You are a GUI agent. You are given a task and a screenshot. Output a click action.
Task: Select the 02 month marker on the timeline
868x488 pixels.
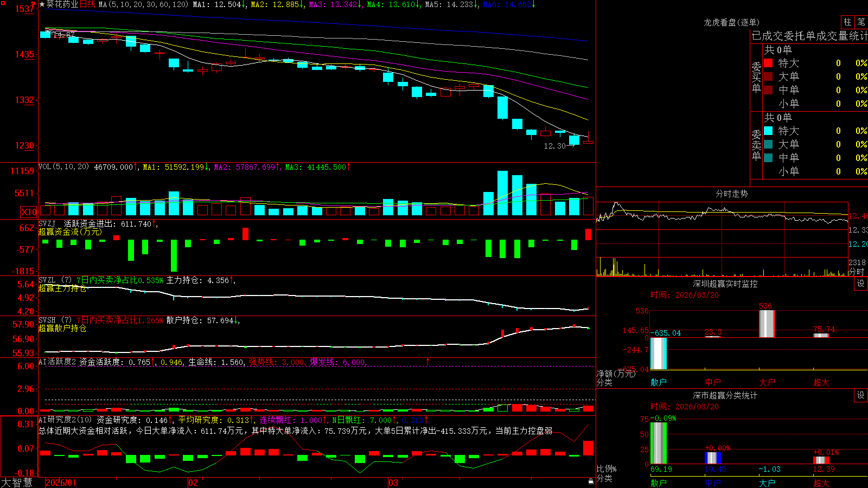pyautogui.click(x=193, y=483)
